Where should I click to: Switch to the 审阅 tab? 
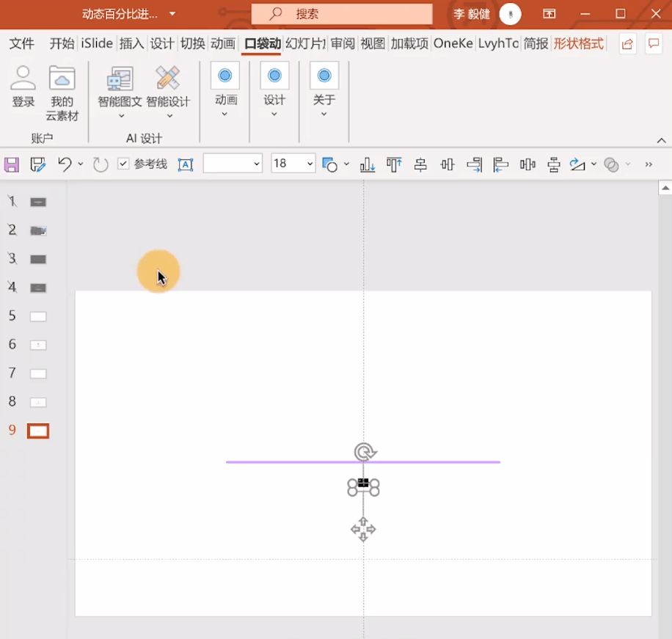(343, 43)
